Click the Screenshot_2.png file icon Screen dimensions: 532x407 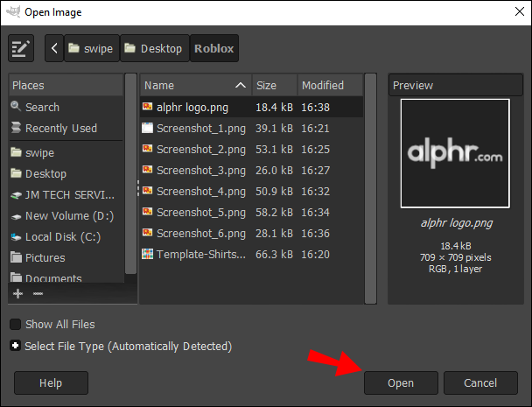(147, 149)
